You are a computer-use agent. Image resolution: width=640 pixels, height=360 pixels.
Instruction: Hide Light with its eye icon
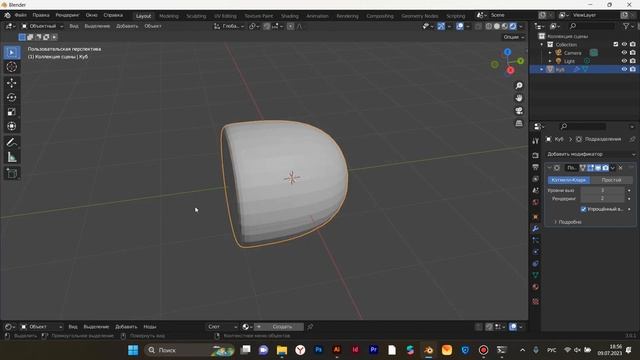tap(624, 61)
